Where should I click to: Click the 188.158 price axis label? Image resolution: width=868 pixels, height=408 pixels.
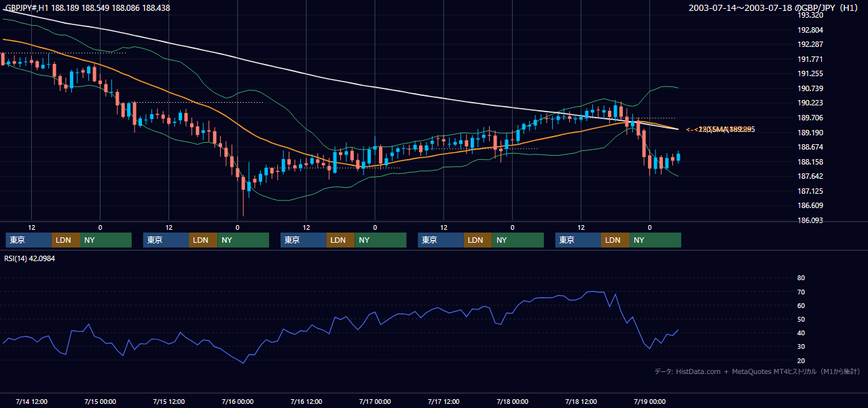point(810,162)
